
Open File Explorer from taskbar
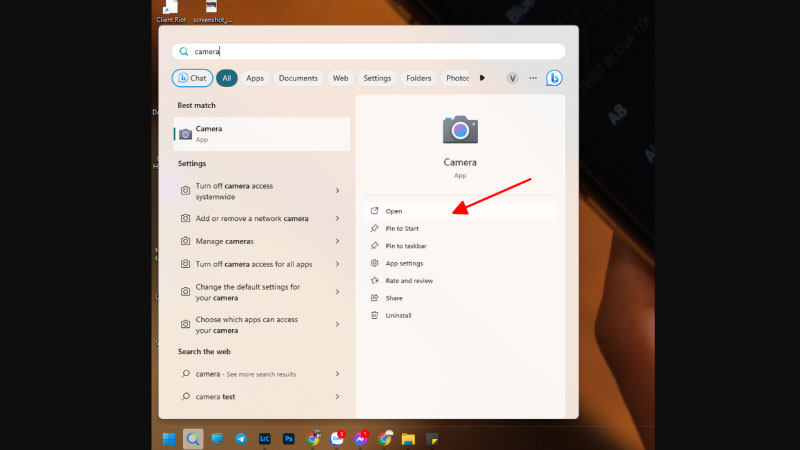408,438
